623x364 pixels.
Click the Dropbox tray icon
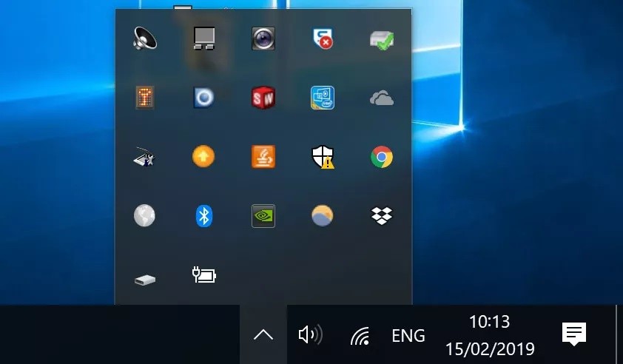[x=382, y=215]
